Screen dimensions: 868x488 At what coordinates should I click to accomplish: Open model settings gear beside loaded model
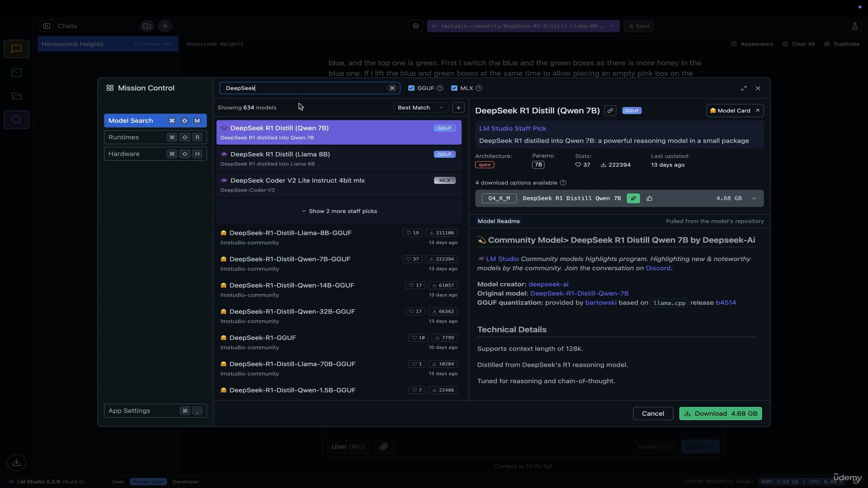(x=416, y=26)
